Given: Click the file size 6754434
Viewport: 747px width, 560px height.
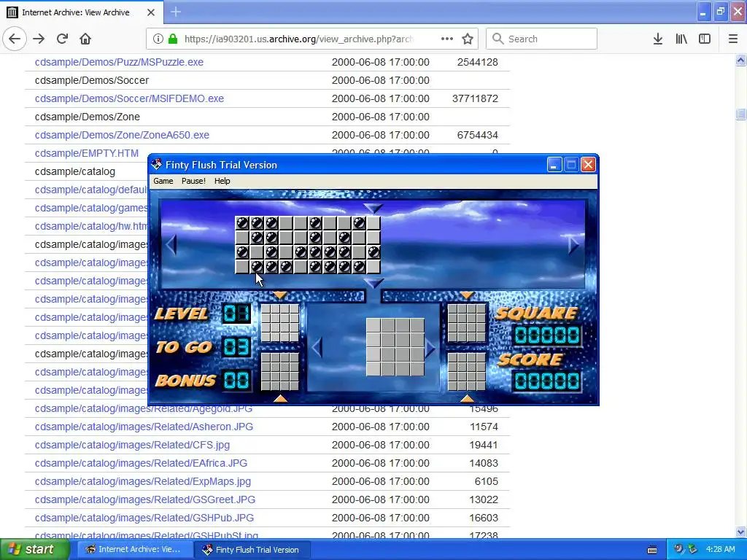Looking at the screenshot, I should (477, 135).
